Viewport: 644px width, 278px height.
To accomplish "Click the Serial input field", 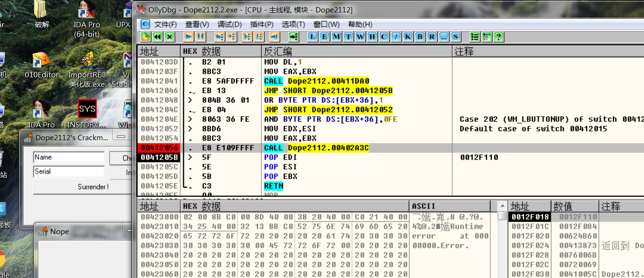I will tap(69, 172).
